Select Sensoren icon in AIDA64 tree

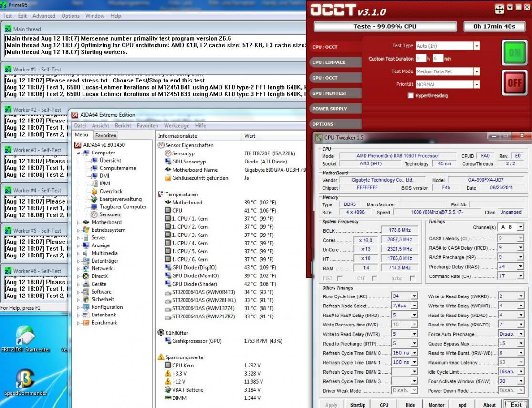[94, 214]
